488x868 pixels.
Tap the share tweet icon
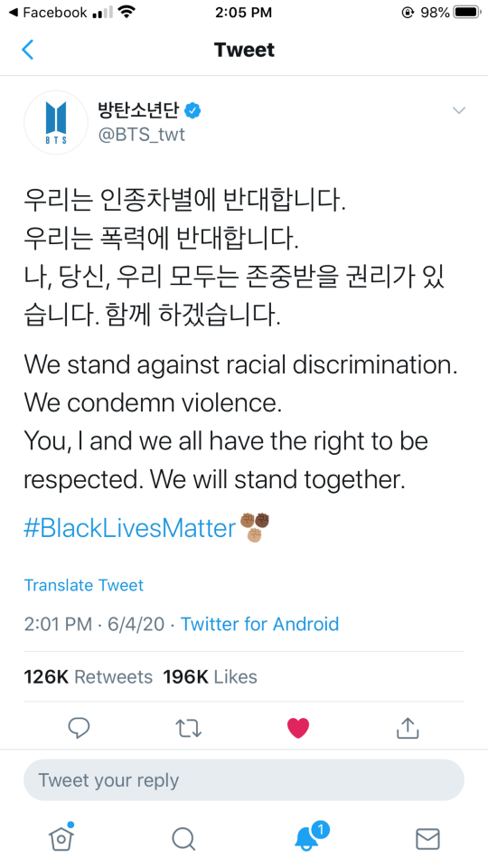[x=408, y=727]
